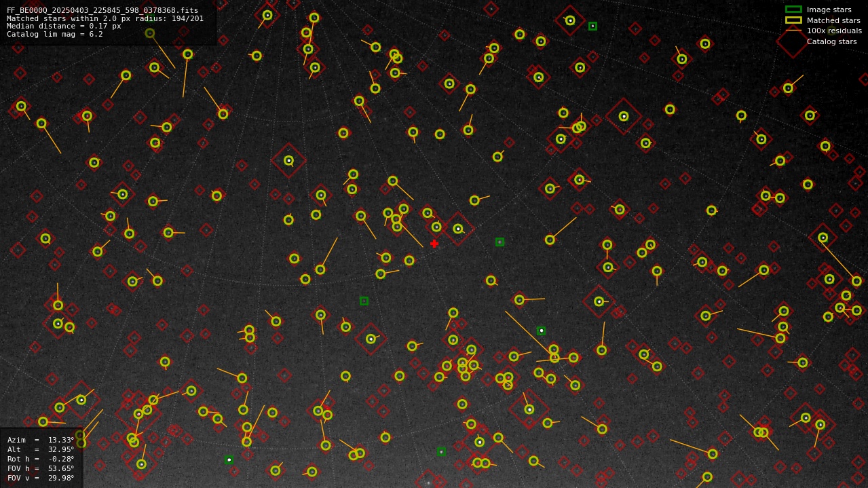Select the FITS file name text
The height and width of the screenshot is (488, 868).
tap(102, 11)
